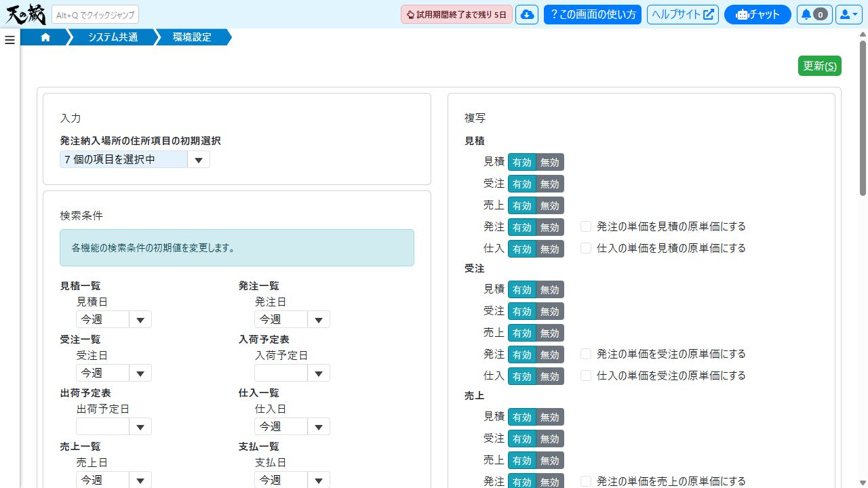Select 環境設定 breadcrumb

pyautogui.click(x=192, y=37)
